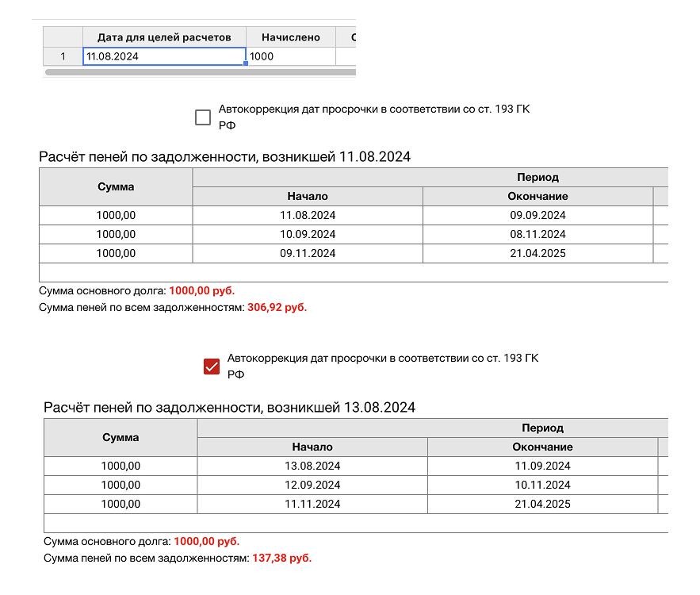
Task: Click the Период header in the 11.08.2024 table
Action: tap(538, 178)
